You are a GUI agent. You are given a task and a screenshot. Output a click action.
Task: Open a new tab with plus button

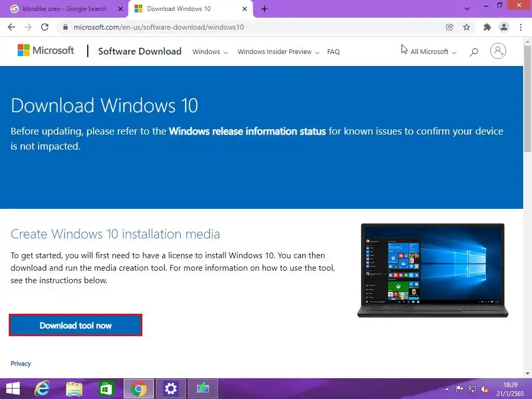point(264,9)
